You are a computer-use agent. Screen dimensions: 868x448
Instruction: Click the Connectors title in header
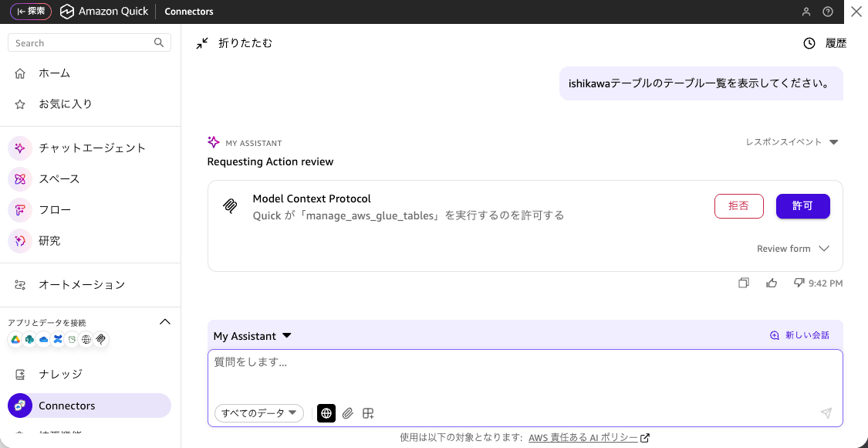pyautogui.click(x=189, y=11)
